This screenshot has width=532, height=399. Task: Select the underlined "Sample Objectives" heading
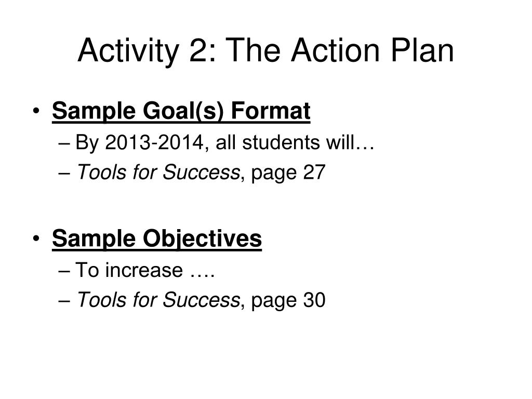[x=157, y=239]
